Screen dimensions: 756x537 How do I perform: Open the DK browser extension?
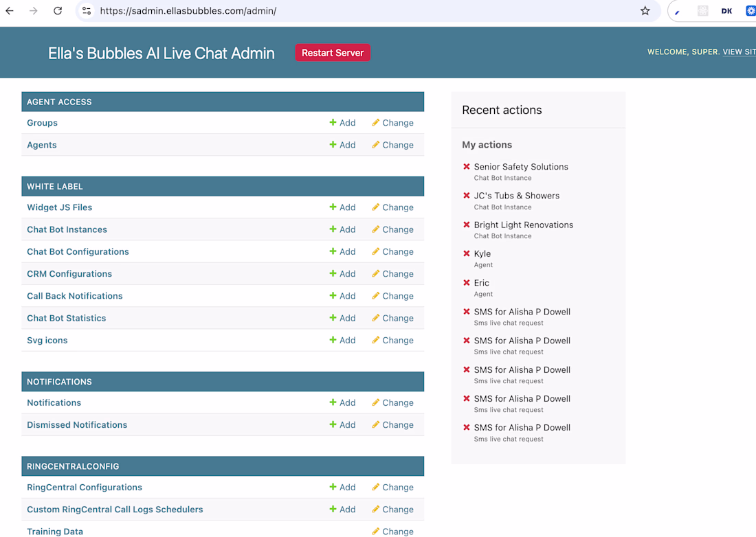point(726,10)
